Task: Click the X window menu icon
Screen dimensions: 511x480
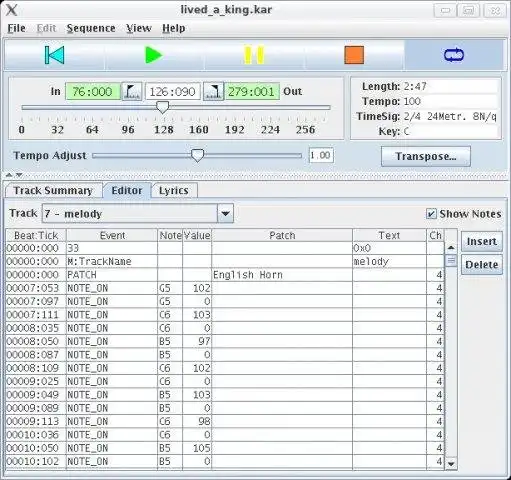Action: 12,10
